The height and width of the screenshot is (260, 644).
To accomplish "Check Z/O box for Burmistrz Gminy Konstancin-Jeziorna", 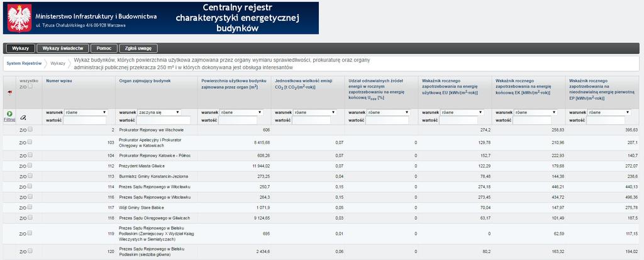I will 30,176.
